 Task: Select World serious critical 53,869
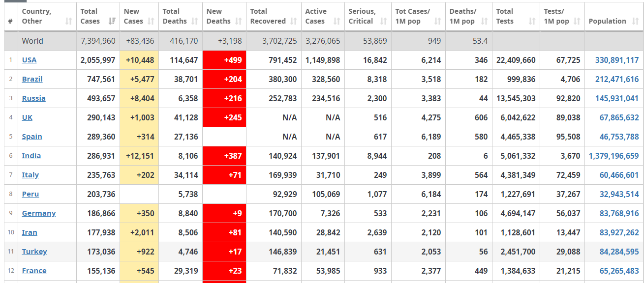coord(375,41)
